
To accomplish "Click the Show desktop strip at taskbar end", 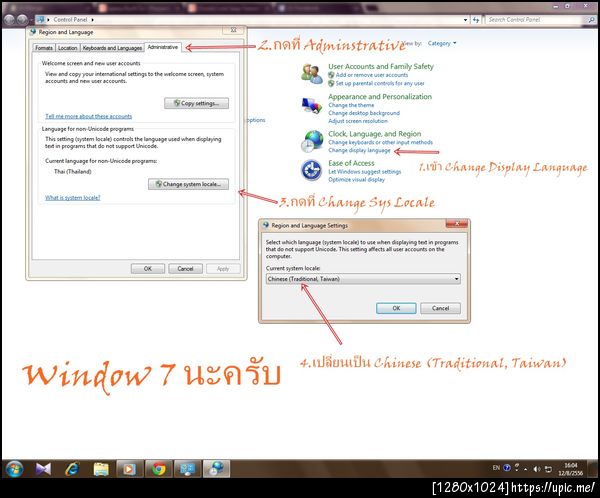I will coord(593,469).
